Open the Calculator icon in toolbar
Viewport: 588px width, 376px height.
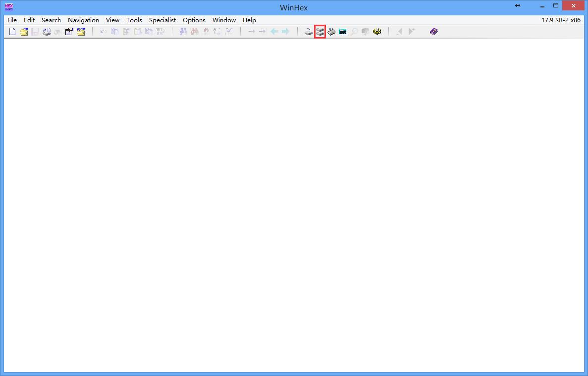pos(343,32)
